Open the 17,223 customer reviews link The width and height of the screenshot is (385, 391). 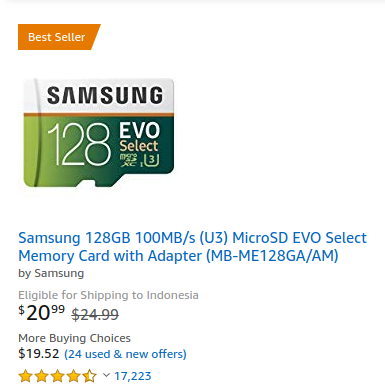point(133,376)
